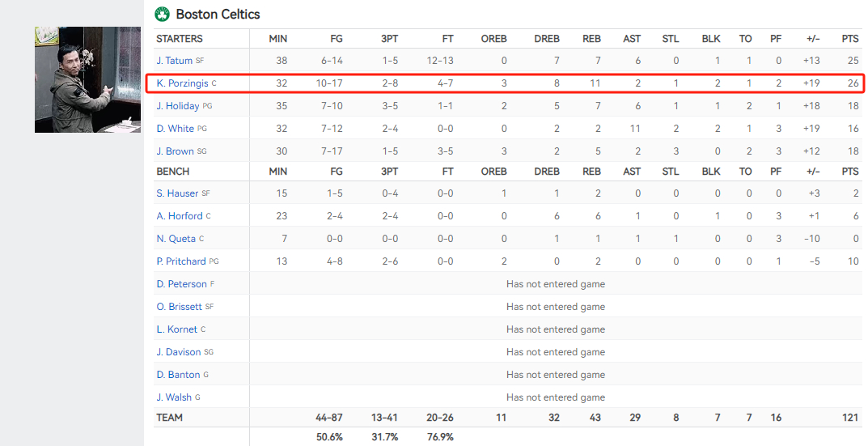Open the man-in-jacket photo thumbnail
The width and height of the screenshot is (868, 446).
pos(87,80)
